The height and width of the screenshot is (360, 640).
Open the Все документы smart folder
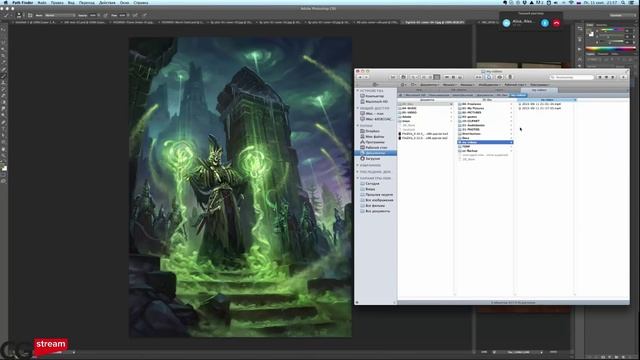pos(377,211)
